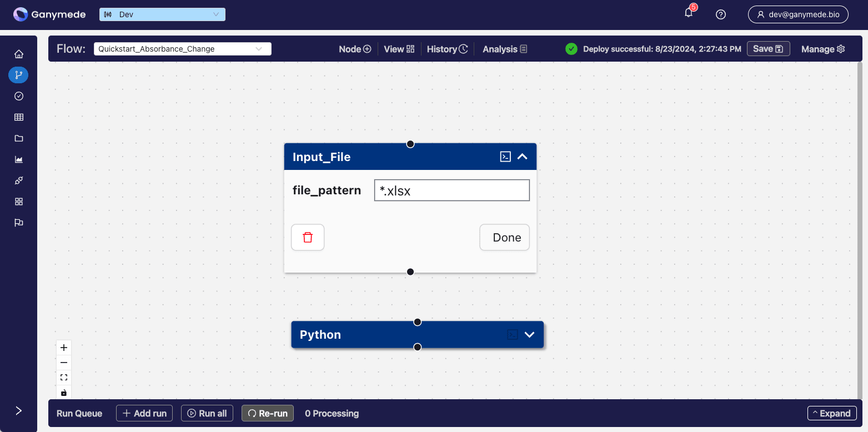Open the View menu in toolbar

click(x=399, y=49)
